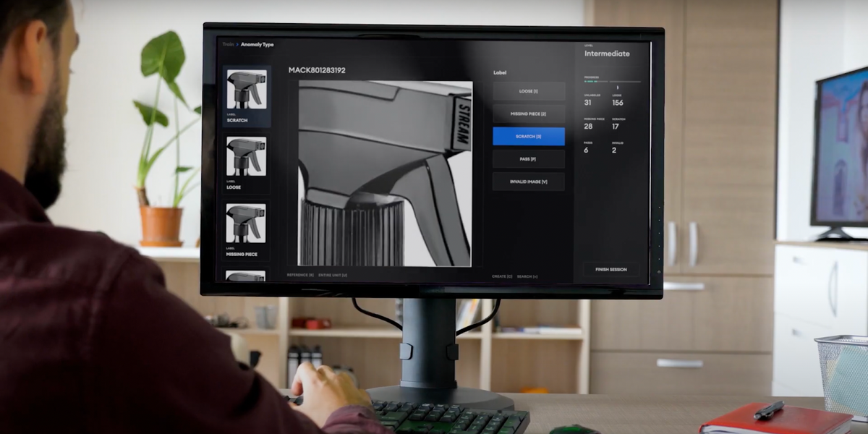Click the partially visible bottom thumbnail
This screenshot has width=868, height=434.
[x=246, y=276]
